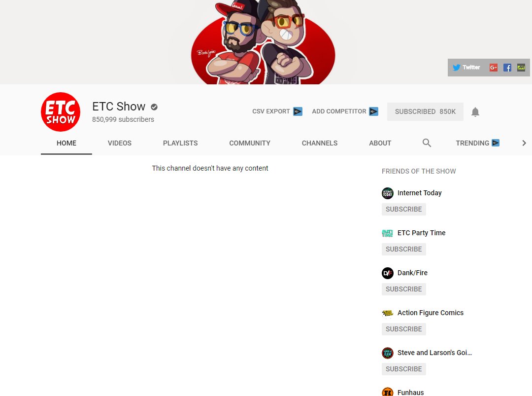Screen dimensions: 532x396
Task: Open the Facebook icon in banner
Action: point(507,68)
